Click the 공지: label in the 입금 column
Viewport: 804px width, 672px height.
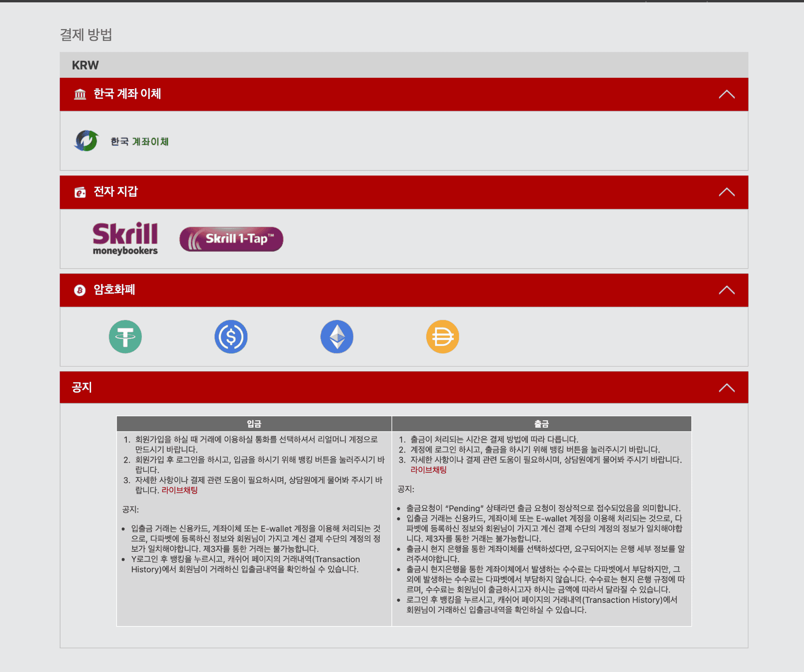coord(130,509)
